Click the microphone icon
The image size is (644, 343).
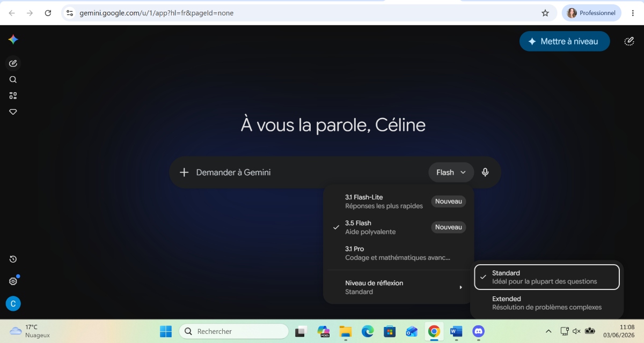485,172
